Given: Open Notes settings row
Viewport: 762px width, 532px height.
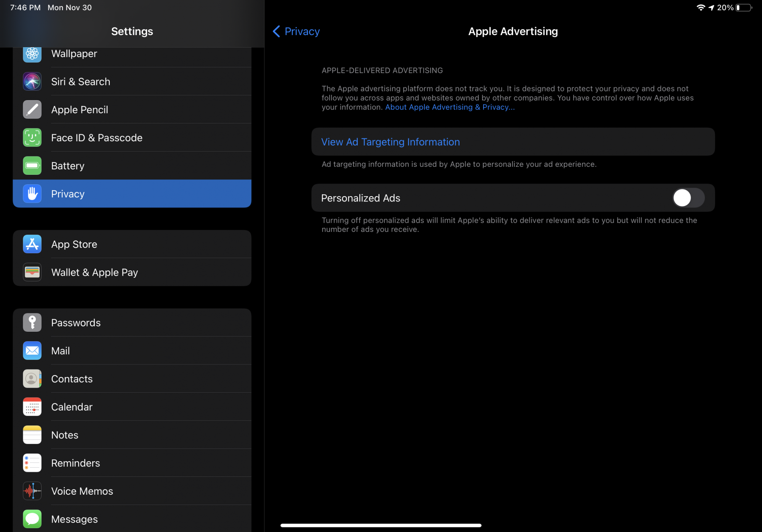Looking at the screenshot, I should coord(132,435).
